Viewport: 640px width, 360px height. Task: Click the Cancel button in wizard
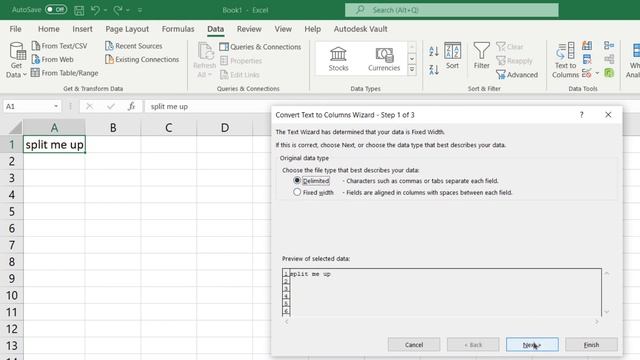414,345
